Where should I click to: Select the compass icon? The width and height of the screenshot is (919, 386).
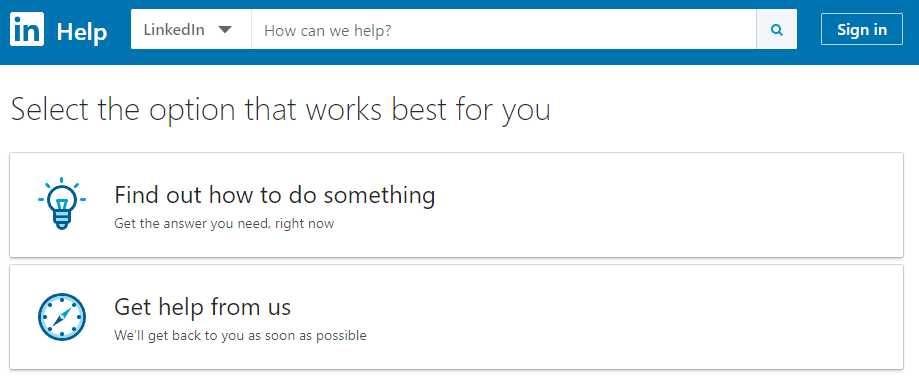[62, 316]
